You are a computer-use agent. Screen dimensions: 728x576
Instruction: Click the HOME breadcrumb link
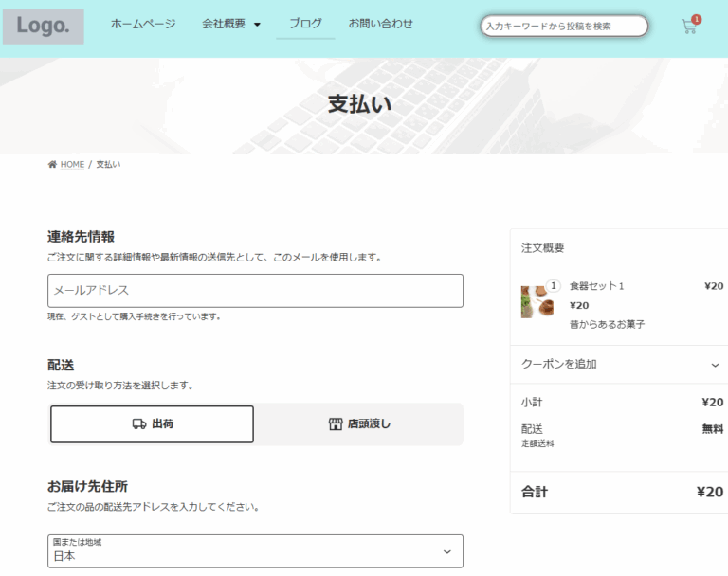(x=72, y=165)
